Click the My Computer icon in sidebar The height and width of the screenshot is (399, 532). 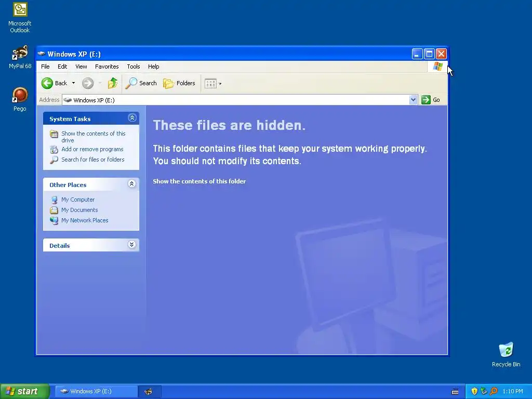(54, 200)
